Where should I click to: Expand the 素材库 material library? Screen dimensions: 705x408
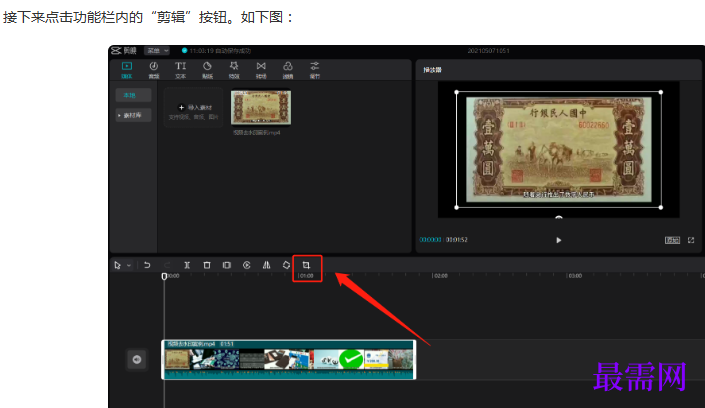click(x=134, y=115)
